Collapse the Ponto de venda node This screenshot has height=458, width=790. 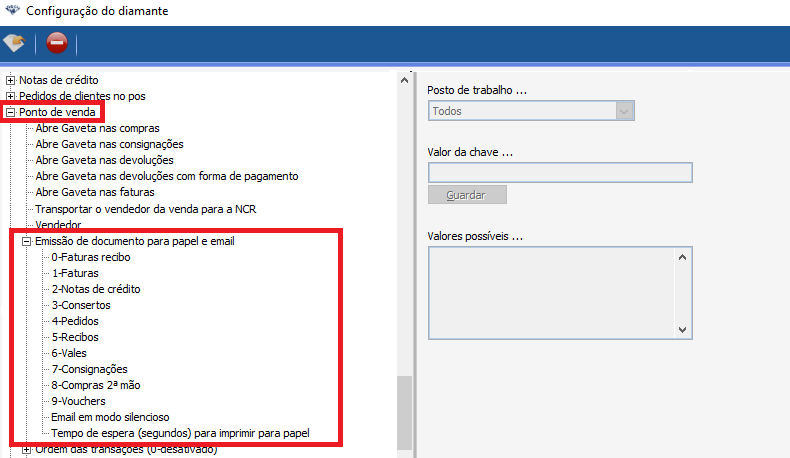pos(11,112)
